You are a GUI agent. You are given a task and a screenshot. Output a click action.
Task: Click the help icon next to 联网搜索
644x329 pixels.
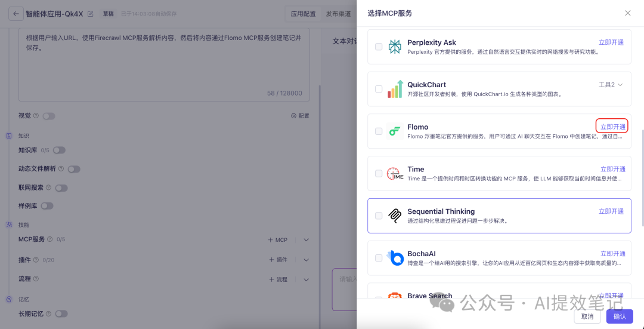point(48,187)
